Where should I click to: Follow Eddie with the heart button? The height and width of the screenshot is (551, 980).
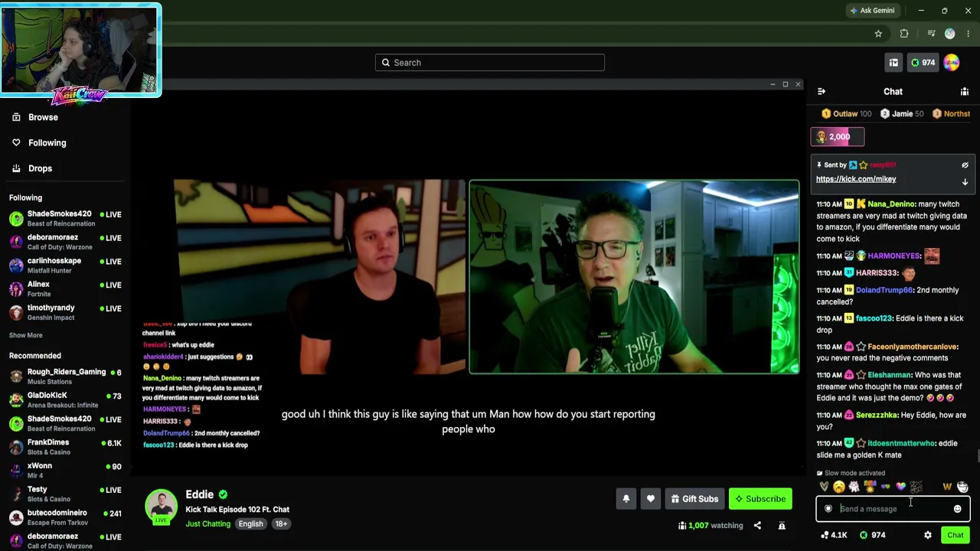click(651, 499)
